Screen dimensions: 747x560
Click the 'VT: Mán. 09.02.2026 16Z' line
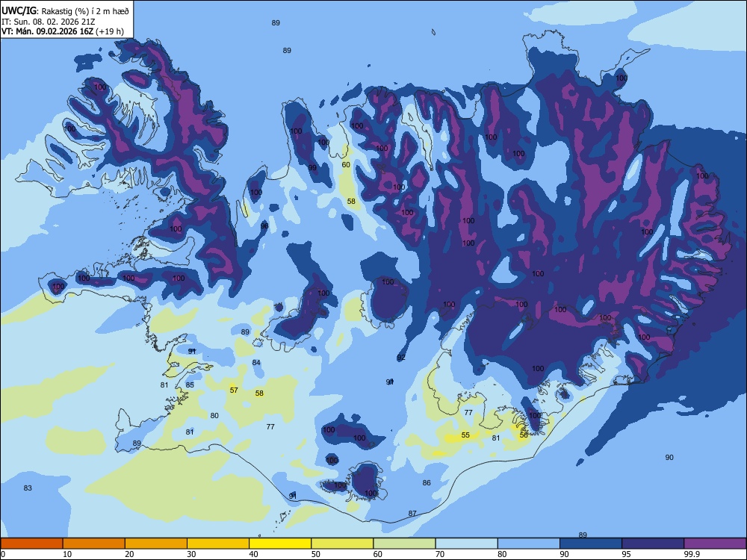48,31
